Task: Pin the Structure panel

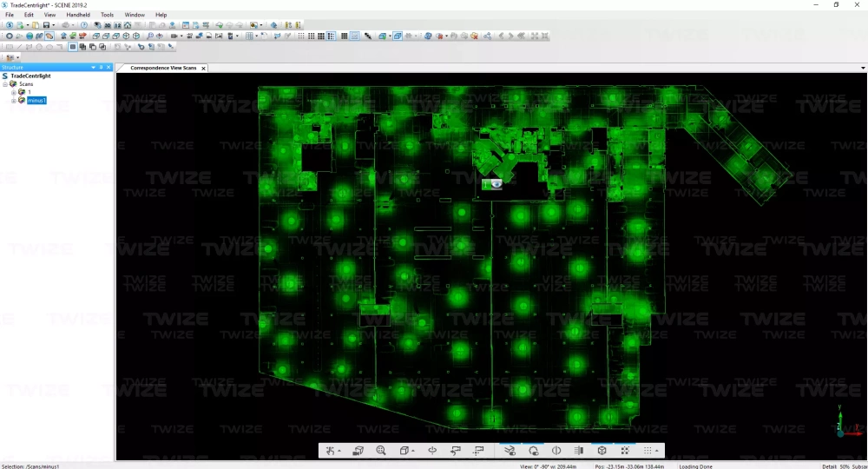Action: [101, 67]
